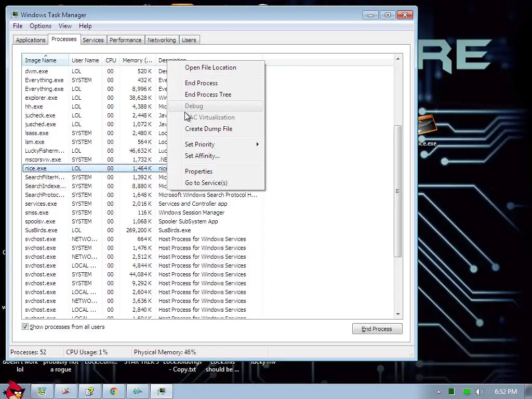This screenshot has height=399, width=532.
Task: Open Properties from the context menu
Action: pyautogui.click(x=198, y=171)
